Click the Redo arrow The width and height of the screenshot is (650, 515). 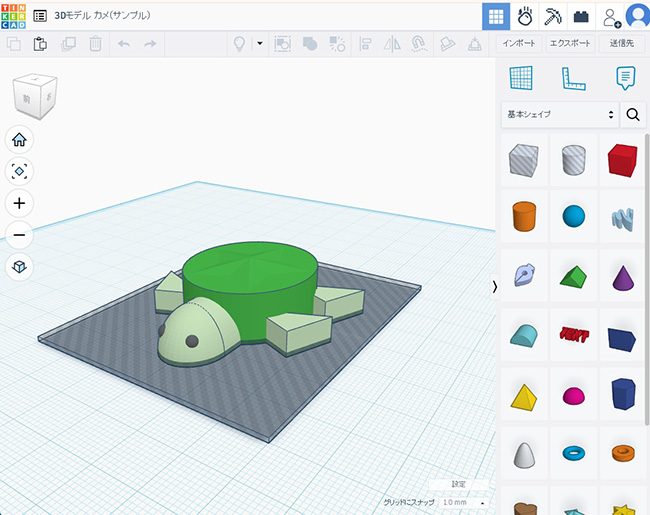pyautogui.click(x=150, y=44)
